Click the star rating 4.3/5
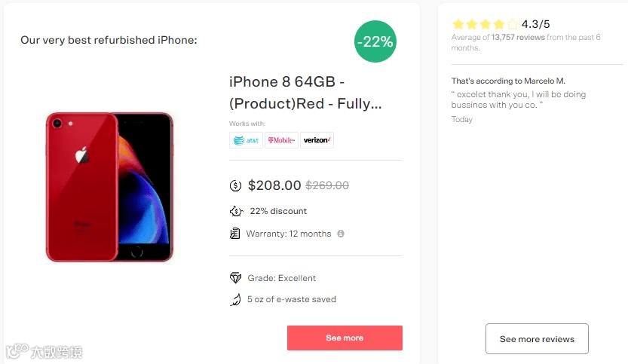The image size is (628, 364). (x=501, y=24)
